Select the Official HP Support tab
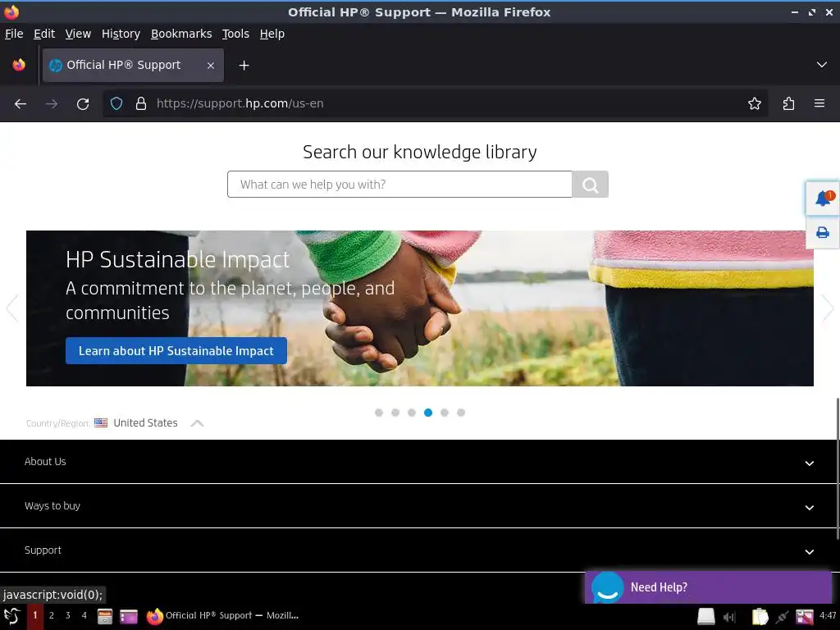 pos(134,66)
